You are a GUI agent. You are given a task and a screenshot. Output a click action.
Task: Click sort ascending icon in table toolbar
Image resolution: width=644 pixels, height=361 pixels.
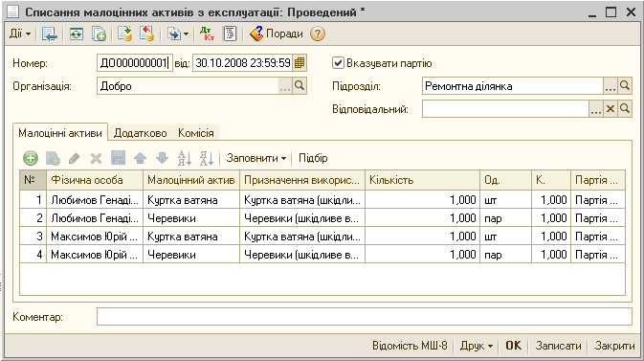185,158
